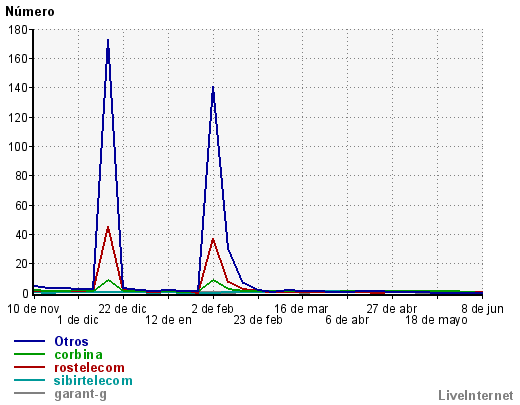Click the Número axis title
Image resolution: width=520 pixels, height=405 pixels.
tap(30, 12)
